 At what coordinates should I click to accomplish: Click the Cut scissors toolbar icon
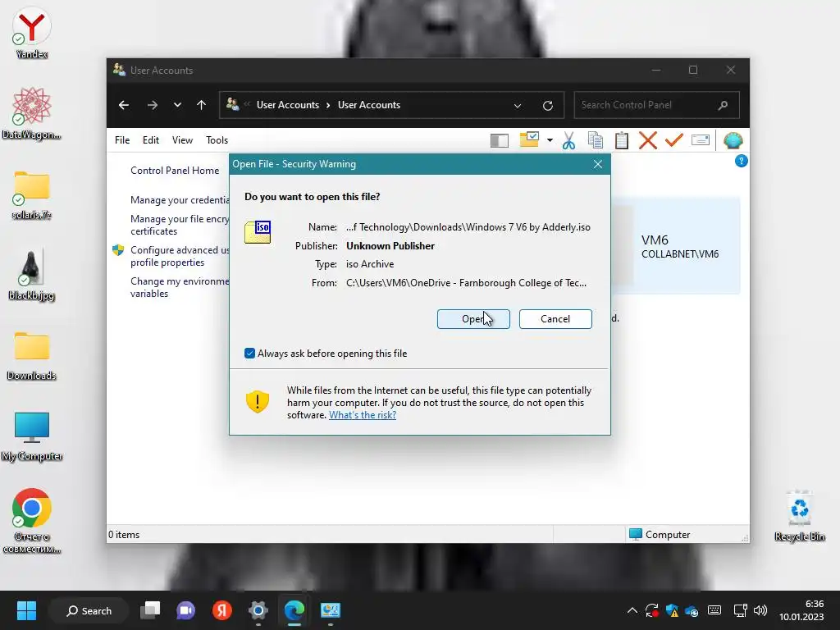click(569, 140)
